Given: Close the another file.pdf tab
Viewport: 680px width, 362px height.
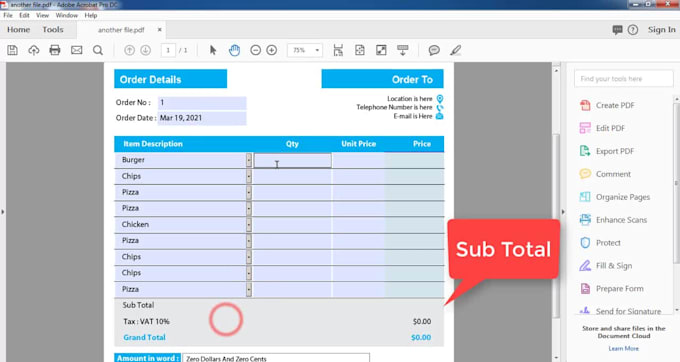Looking at the screenshot, I should (160, 29).
